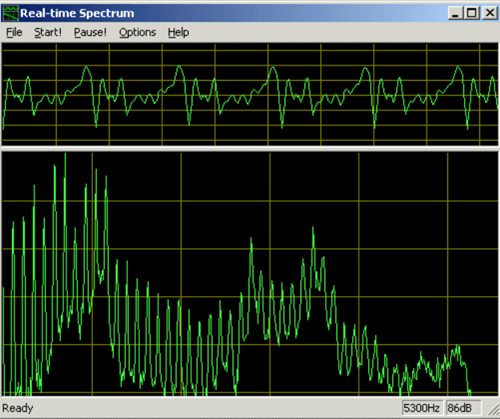
Task: Click the waveform oscilloscope display panel
Action: [250, 94]
